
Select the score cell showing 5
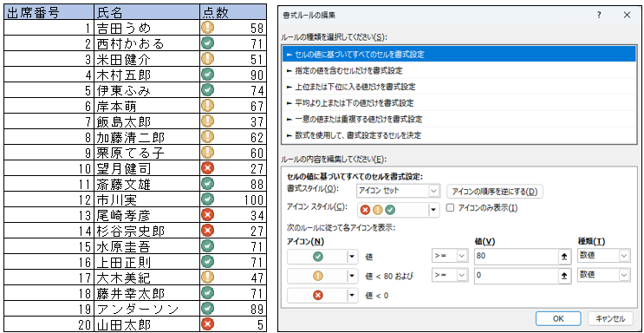(233, 324)
